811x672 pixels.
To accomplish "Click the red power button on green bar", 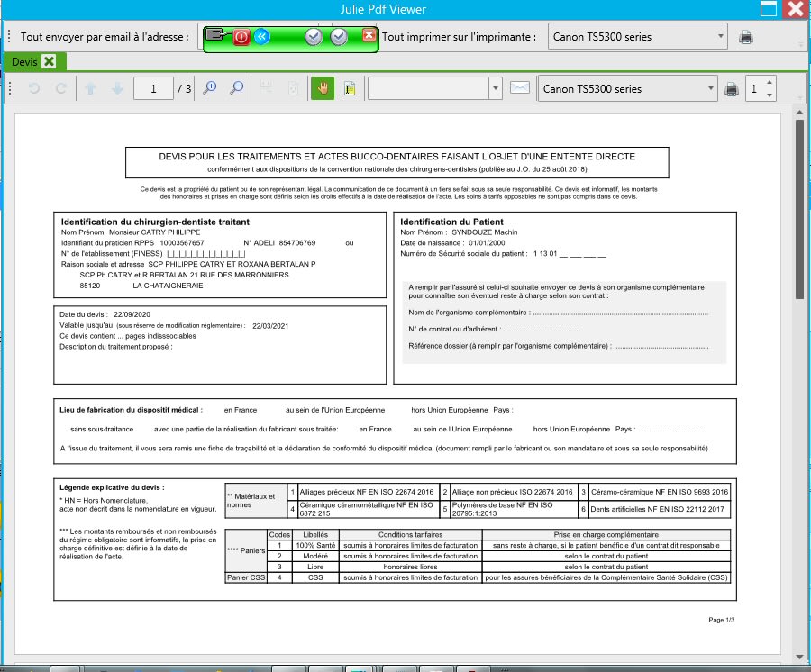I will [241, 37].
